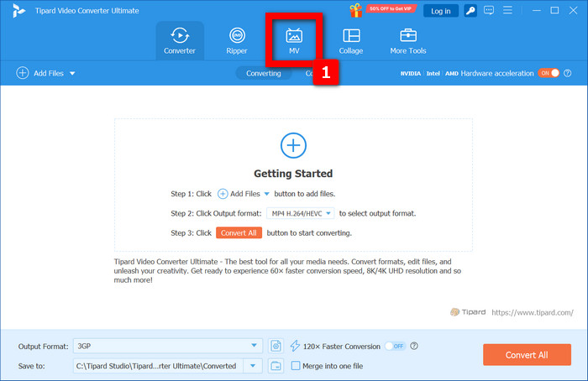Check Merge into one file
The width and height of the screenshot is (588, 381).
[296, 366]
